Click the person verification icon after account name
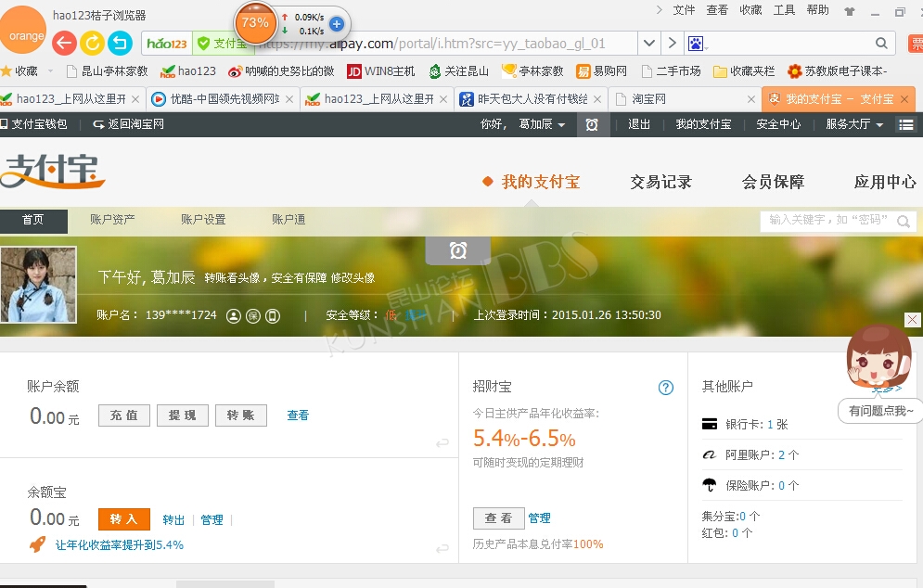 tap(234, 316)
